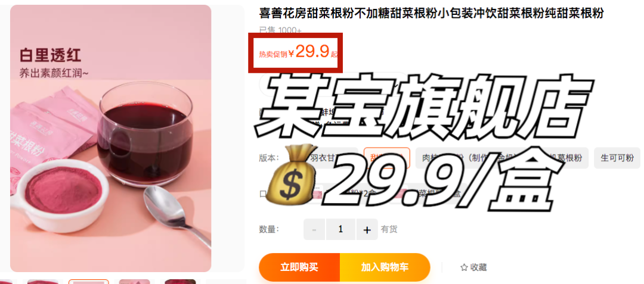Click the 收藏 star icon
The width and height of the screenshot is (644, 284).
[464, 267]
